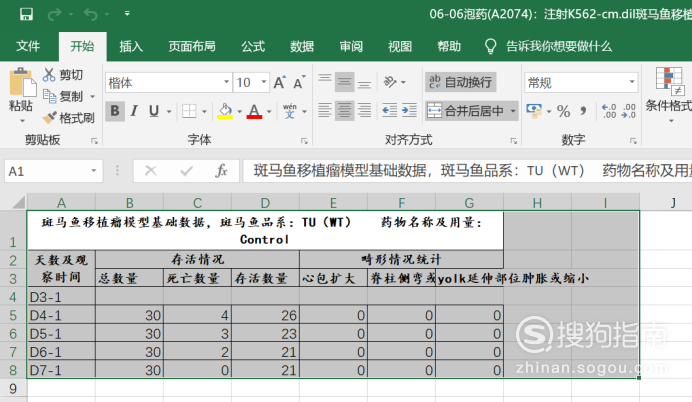Toggle Italic formatting
Screen dimensions: 692x402
(134, 111)
